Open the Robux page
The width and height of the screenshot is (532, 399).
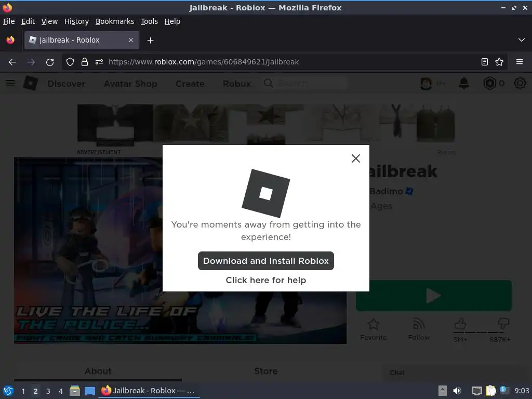pyautogui.click(x=237, y=84)
